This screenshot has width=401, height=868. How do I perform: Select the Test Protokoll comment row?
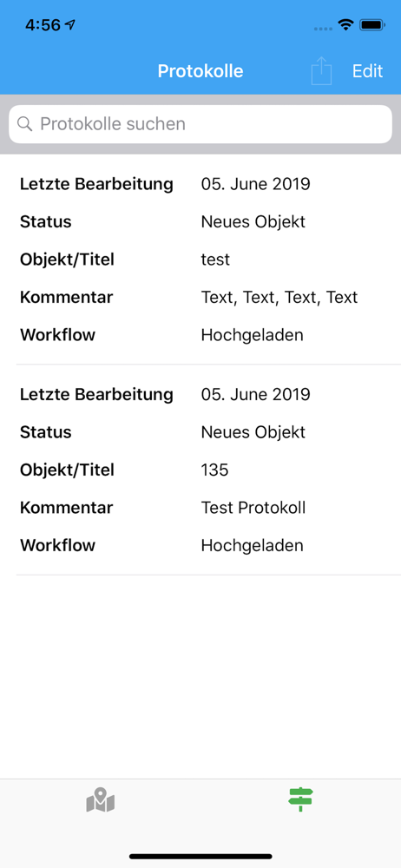coord(200,508)
